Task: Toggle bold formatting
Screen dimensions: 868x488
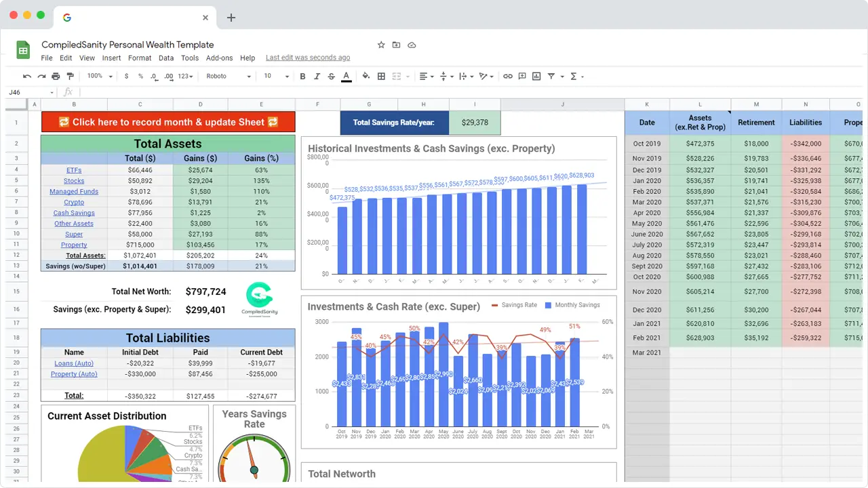Action: (x=302, y=77)
